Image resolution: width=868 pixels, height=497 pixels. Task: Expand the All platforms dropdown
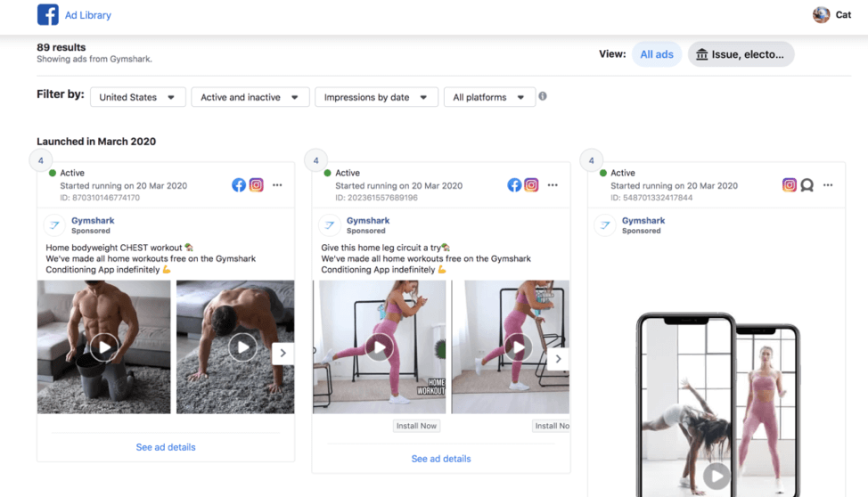click(489, 97)
